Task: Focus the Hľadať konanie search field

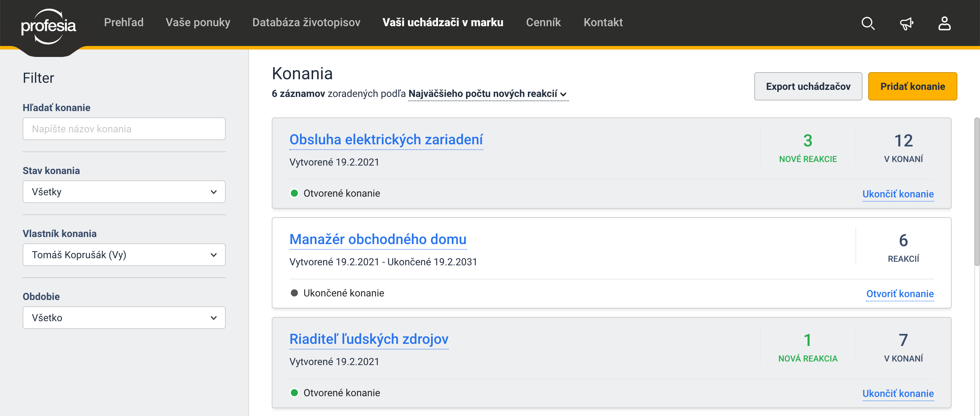Action: (x=124, y=129)
